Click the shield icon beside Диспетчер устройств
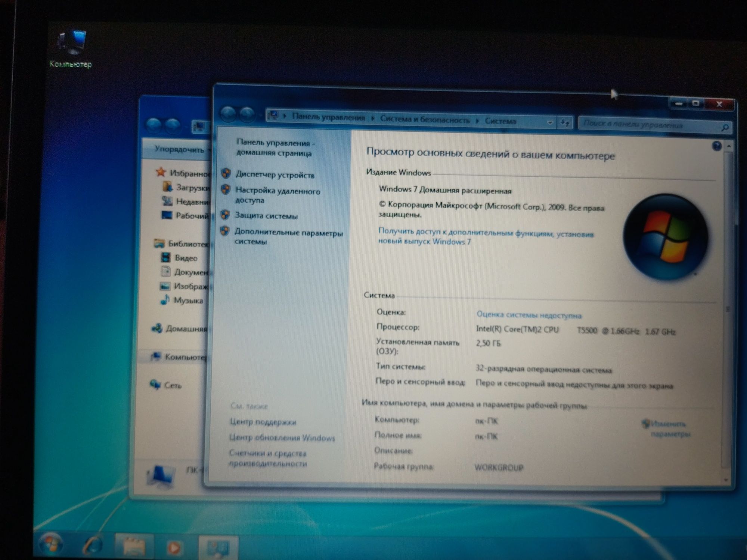The height and width of the screenshot is (560, 747). point(226,173)
